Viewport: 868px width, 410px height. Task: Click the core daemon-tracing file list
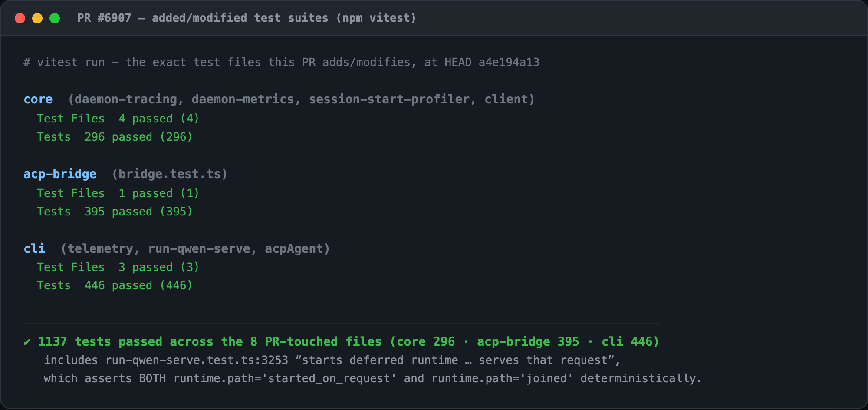(301, 99)
